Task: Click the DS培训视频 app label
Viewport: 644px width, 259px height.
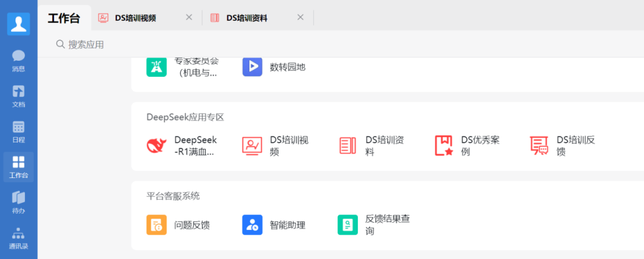Action: [289, 146]
